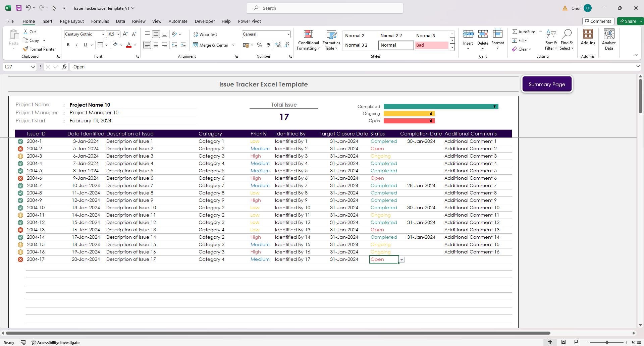Open the File menu
Viewport: 644px width, 346px height.
[10, 21]
